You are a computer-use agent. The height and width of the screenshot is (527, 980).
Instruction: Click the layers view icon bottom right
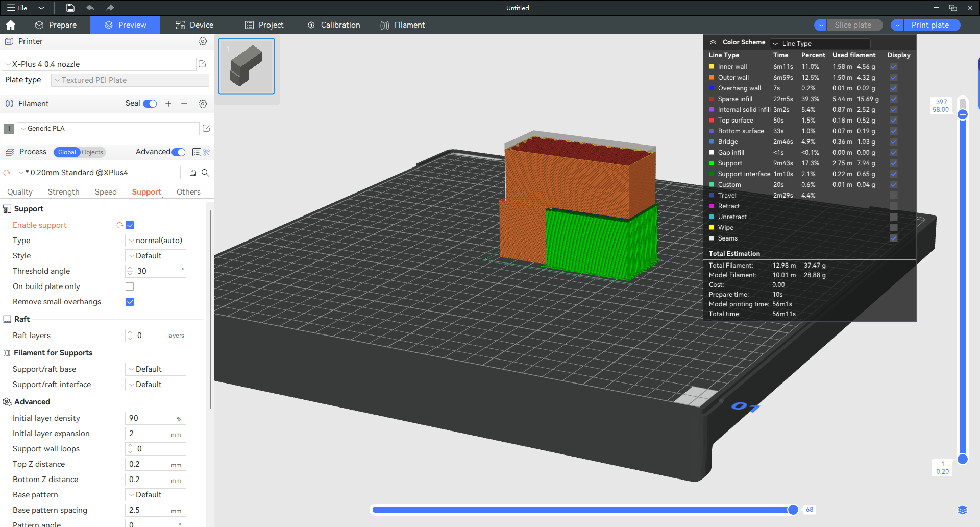pos(962,510)
